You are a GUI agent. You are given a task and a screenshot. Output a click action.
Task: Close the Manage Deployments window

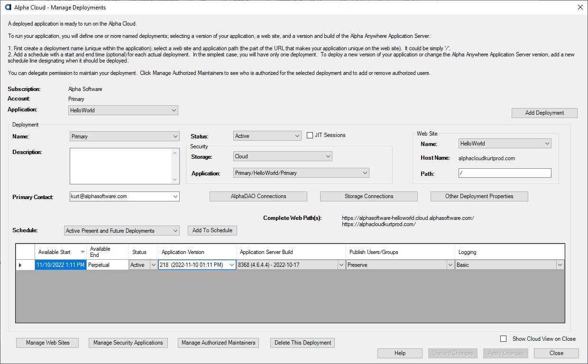(x=580, y=8)
